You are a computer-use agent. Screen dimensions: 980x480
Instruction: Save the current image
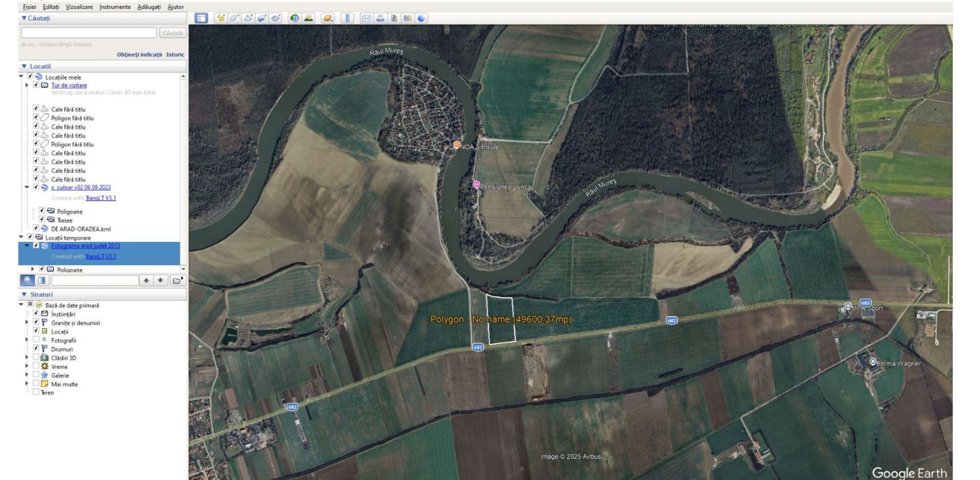394,18
